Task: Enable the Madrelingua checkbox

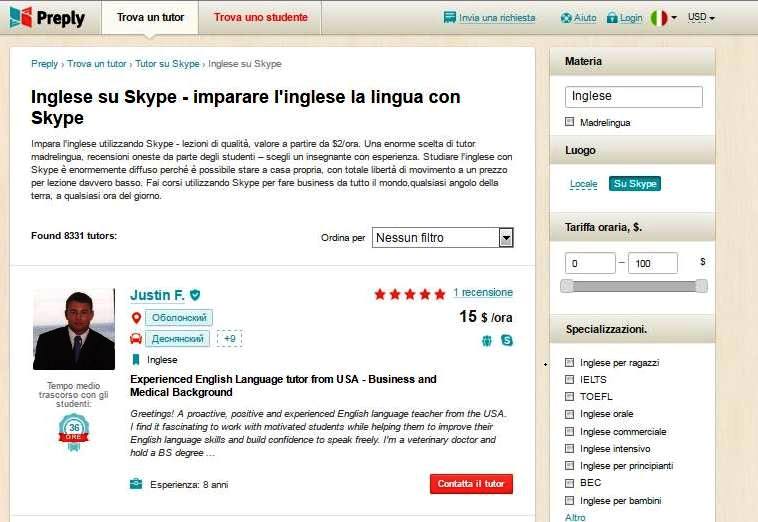Action: click(x=569, y=122)
